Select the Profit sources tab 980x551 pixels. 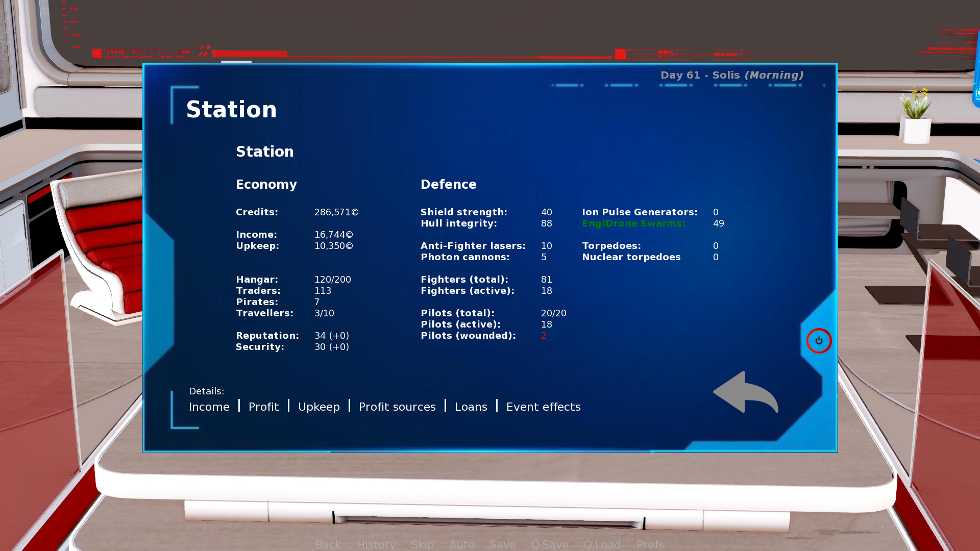tap(397, 406)
